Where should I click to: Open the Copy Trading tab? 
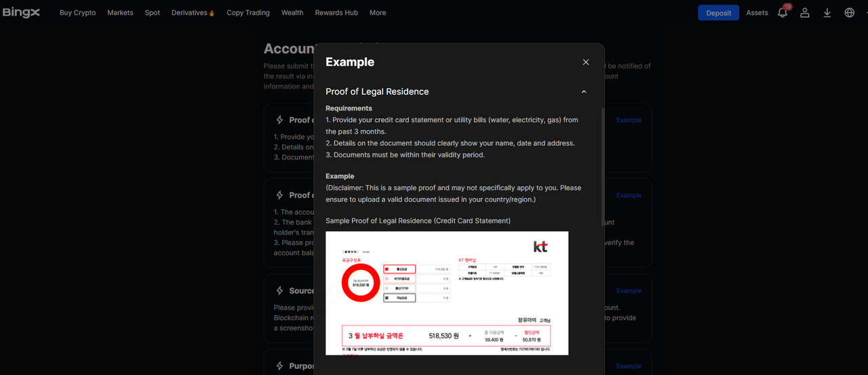[248, 13]
